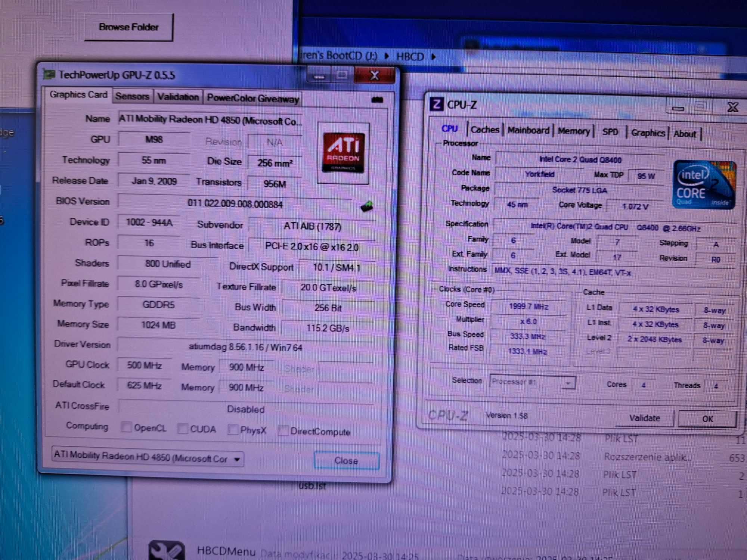Open the Validation tab in GPU-Z
747x560 pixels.
pyautogui.click(x=178, y=97)
